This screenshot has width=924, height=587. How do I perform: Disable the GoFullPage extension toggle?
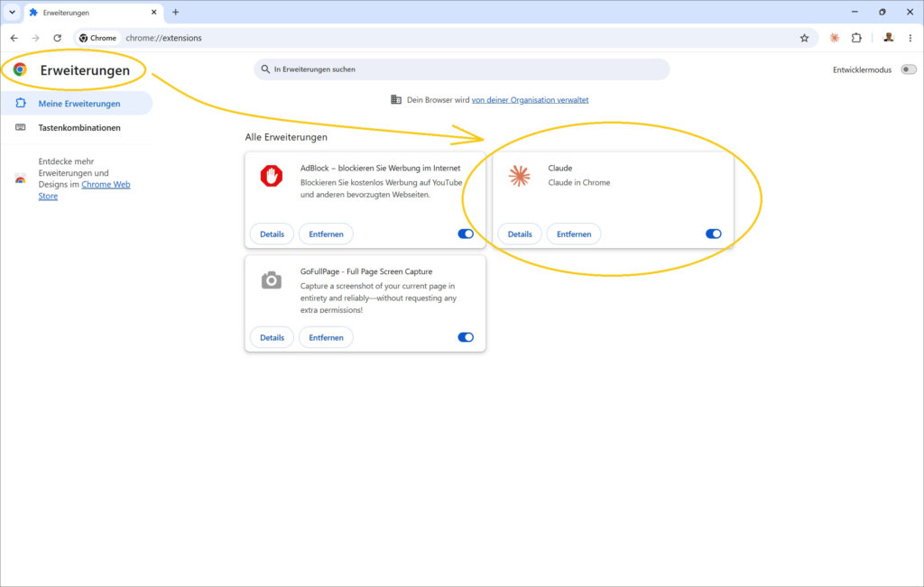466,337
